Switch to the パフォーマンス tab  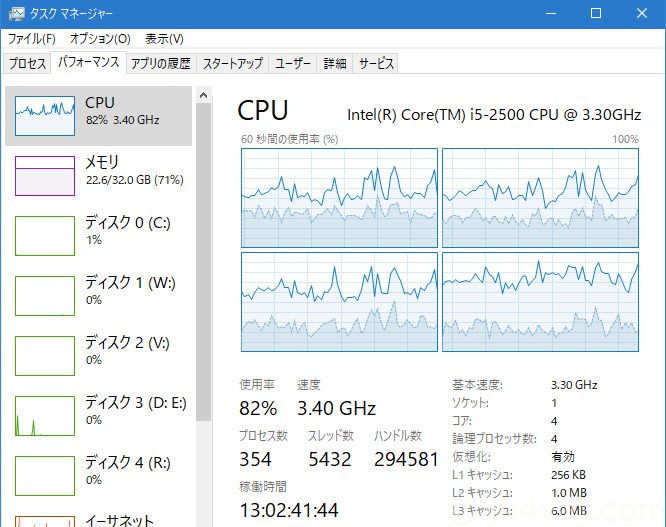(x=88, y=62)
